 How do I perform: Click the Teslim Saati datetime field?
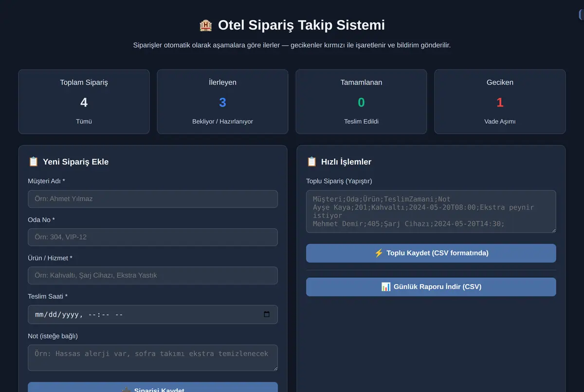point(153,314)
